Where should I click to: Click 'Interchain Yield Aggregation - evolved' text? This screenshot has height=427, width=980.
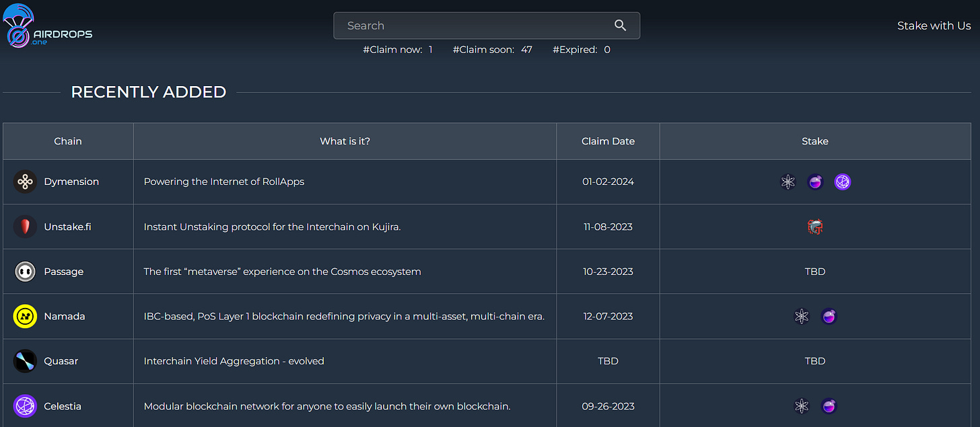(234, 361)
